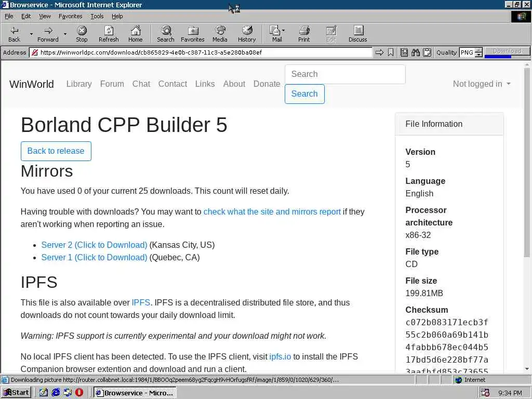Click the IPFS link in the paragraph
Image resolution: width=532 pixels, height=399 pixels.
point(141,303)
